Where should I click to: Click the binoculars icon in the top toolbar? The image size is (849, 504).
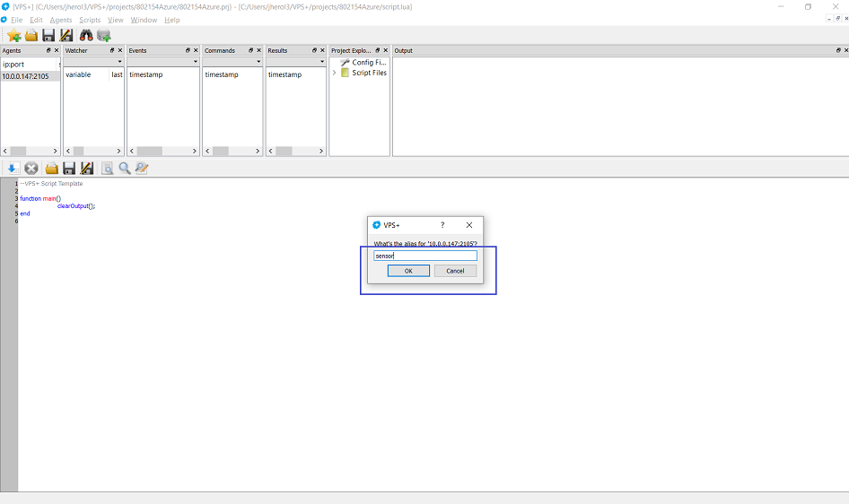[x=86, y=35]
